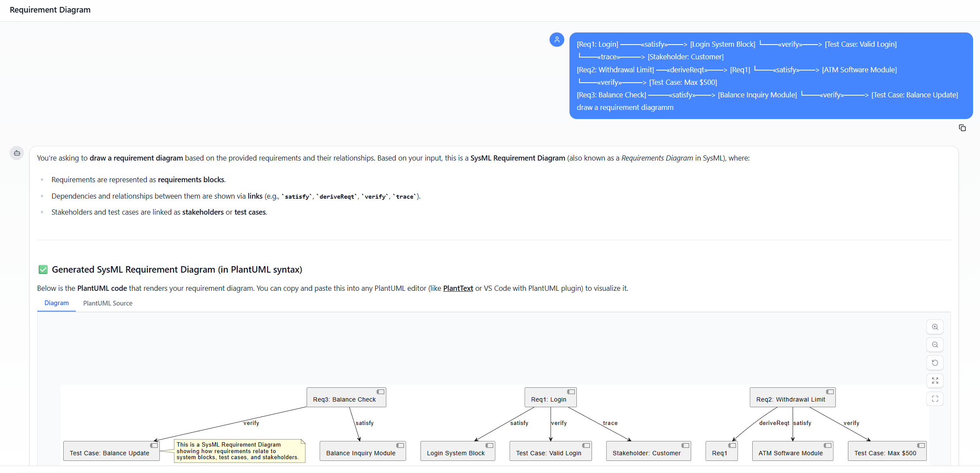
Task: Select the Diagram tab
Action: point(57,303)
